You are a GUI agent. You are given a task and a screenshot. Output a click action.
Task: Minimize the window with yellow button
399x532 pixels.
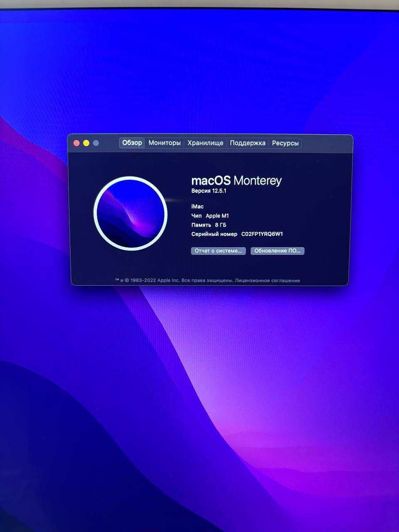point(86,143)
